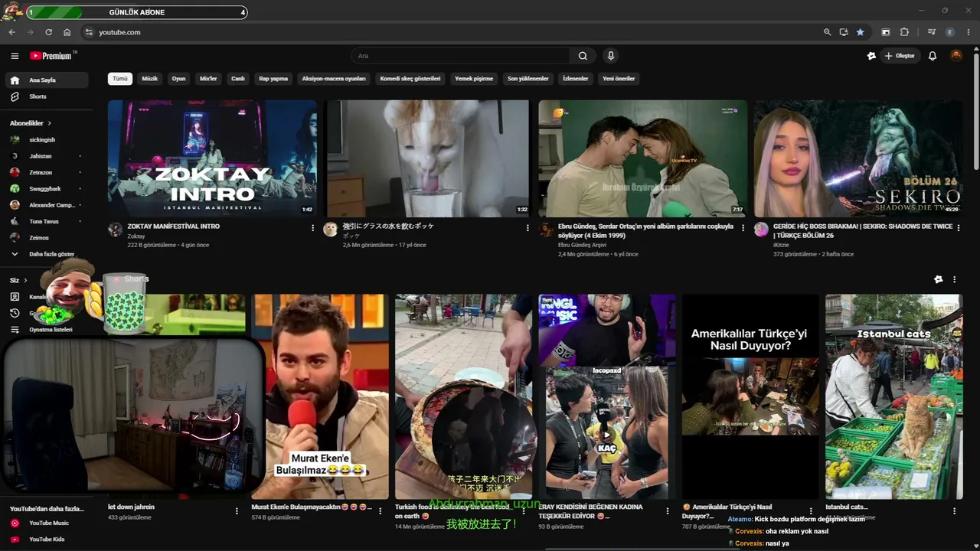Open YouTube Music from the sidebar
The image size is (980, 551).
47,523
